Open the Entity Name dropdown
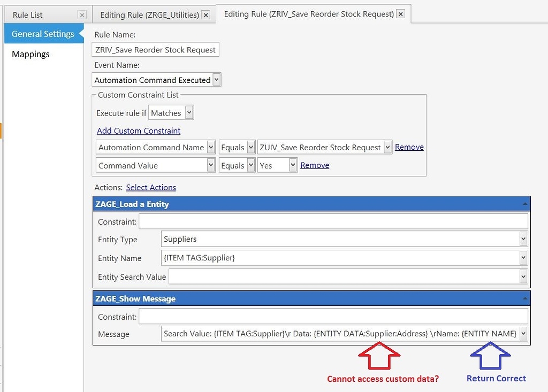The image size is (548, 392). tap(523, 258)
